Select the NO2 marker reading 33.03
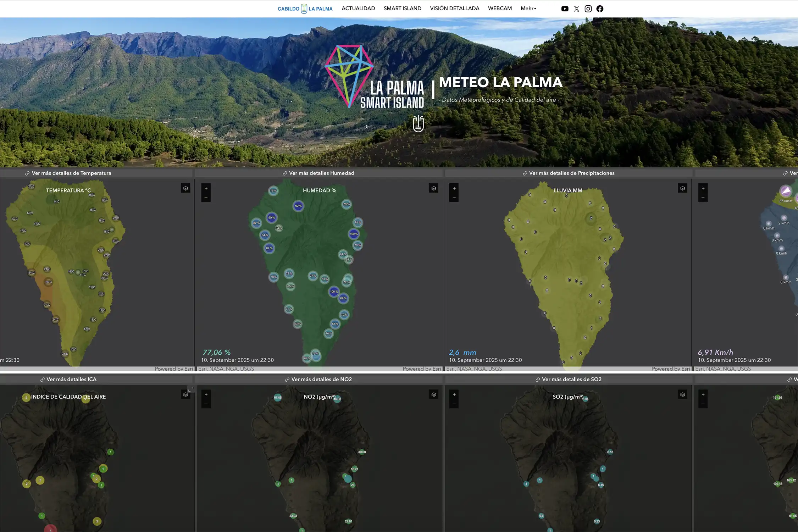798x532 pixels. click(293, 516)
